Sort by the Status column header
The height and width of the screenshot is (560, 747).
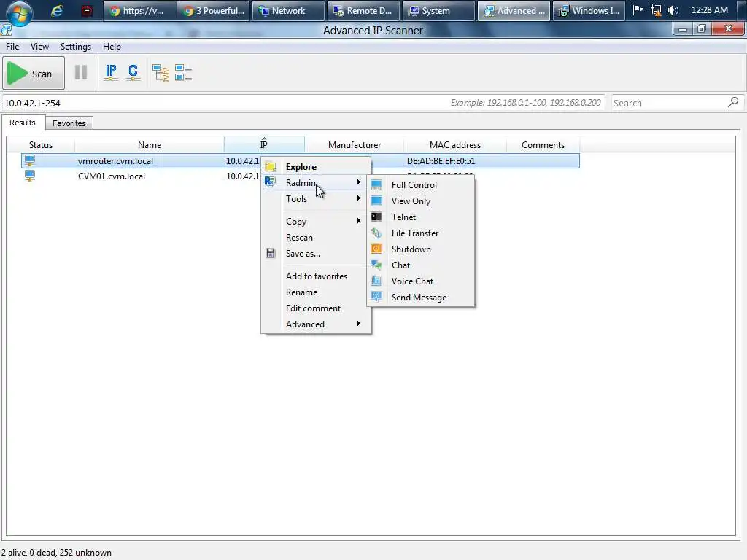click(x=41, y=144)
